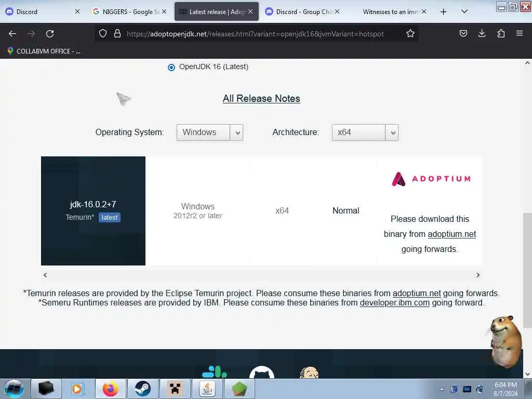The image size is (532, 399).
Task: Open a new browser tab
Action: (443, 12)
